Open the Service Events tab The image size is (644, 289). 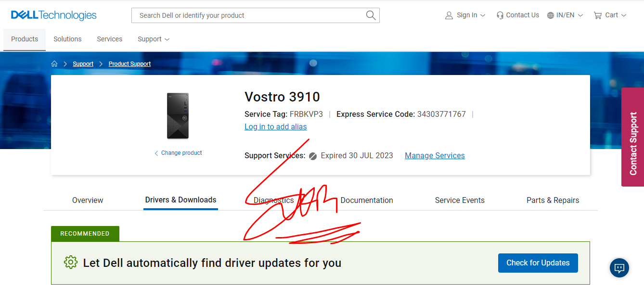(460, 200)
